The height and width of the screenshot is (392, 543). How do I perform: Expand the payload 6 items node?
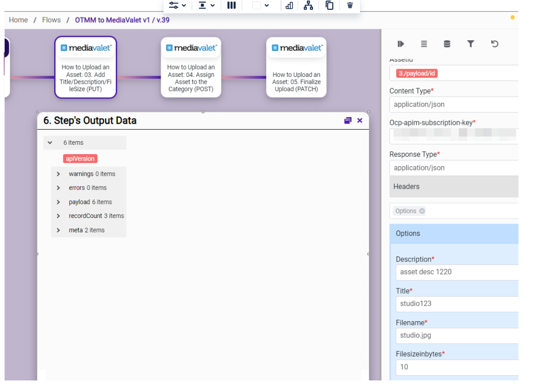coord(58,202)
